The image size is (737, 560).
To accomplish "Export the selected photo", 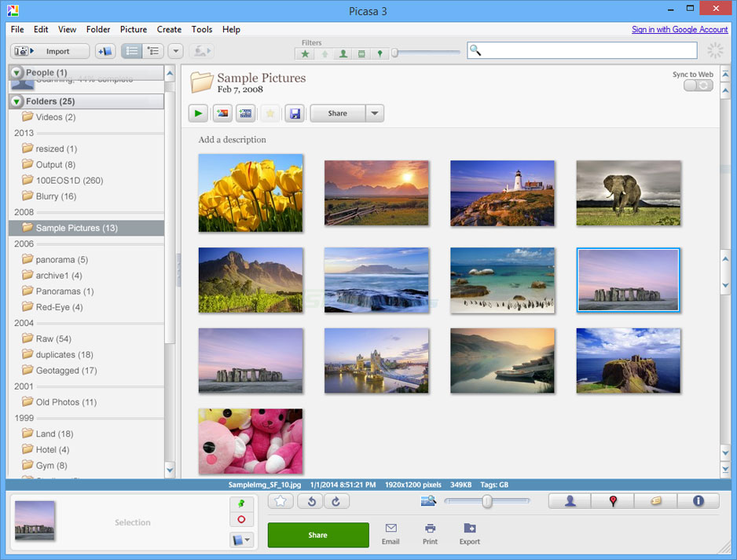I will point(469,534).
